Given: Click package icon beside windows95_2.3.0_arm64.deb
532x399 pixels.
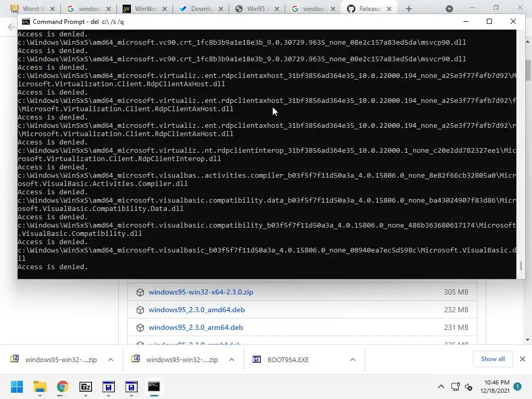Looking at the screenshot, I should coord(140,328).
